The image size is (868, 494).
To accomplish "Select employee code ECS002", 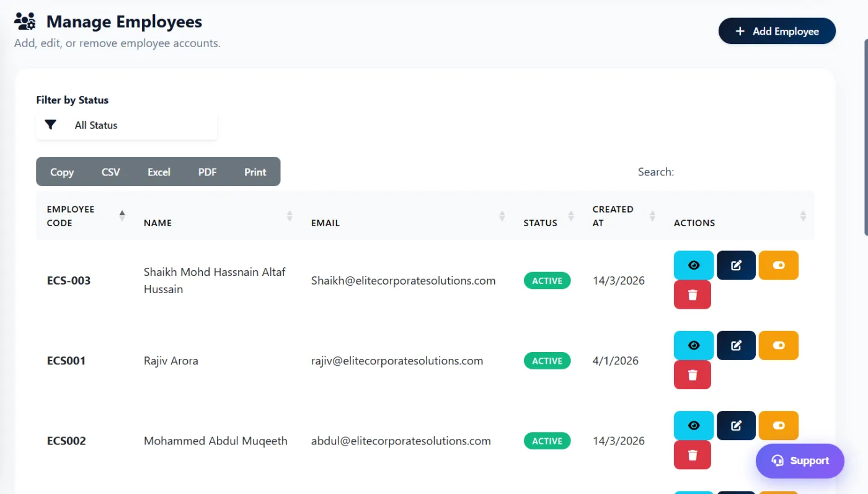I will click(66, 441).
